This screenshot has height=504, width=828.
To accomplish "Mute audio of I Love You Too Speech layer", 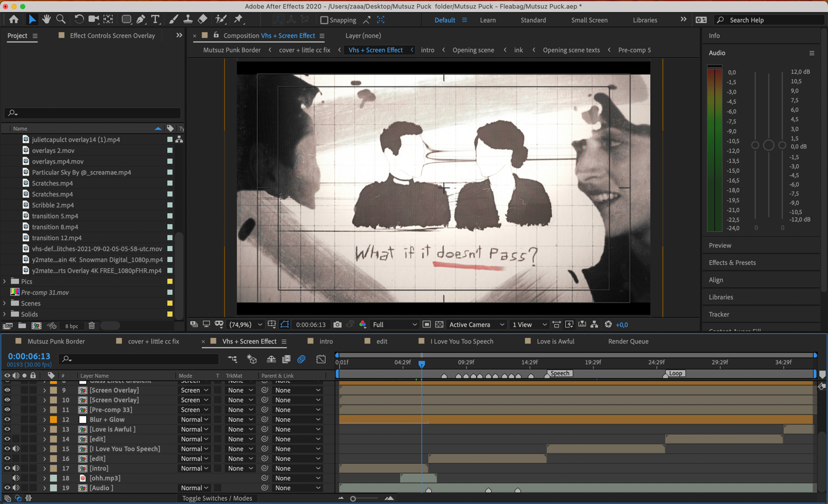I will 16,449.
